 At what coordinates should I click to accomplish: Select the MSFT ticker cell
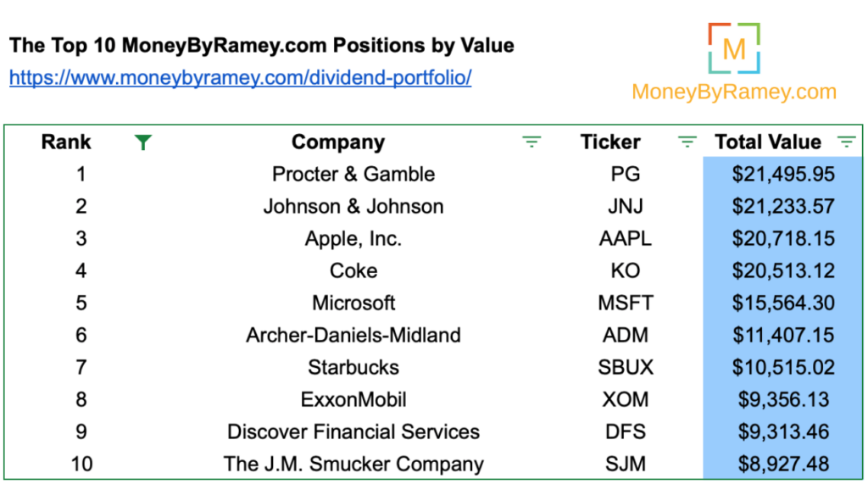pos(626,303)
